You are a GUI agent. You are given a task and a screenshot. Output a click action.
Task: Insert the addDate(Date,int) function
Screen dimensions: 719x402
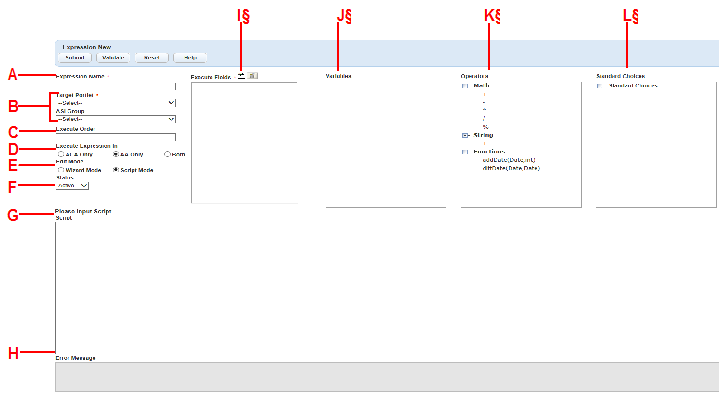point(508,160)
